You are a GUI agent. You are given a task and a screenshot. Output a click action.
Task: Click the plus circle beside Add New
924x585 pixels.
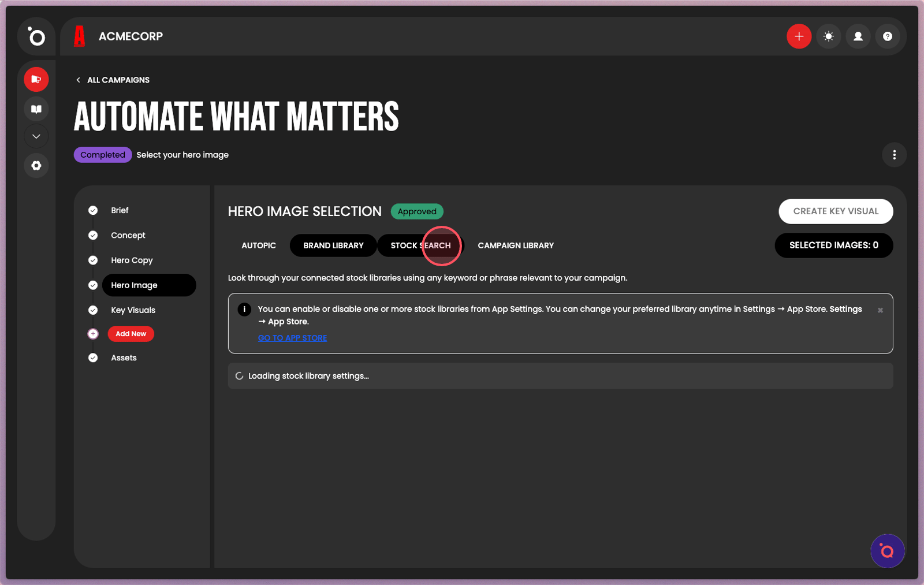93,334
